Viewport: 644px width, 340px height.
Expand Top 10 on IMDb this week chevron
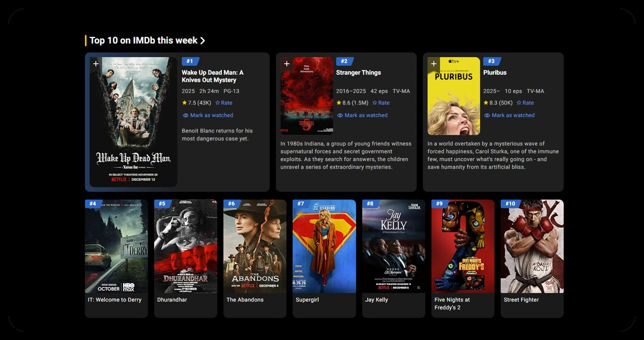pos(203,41)
